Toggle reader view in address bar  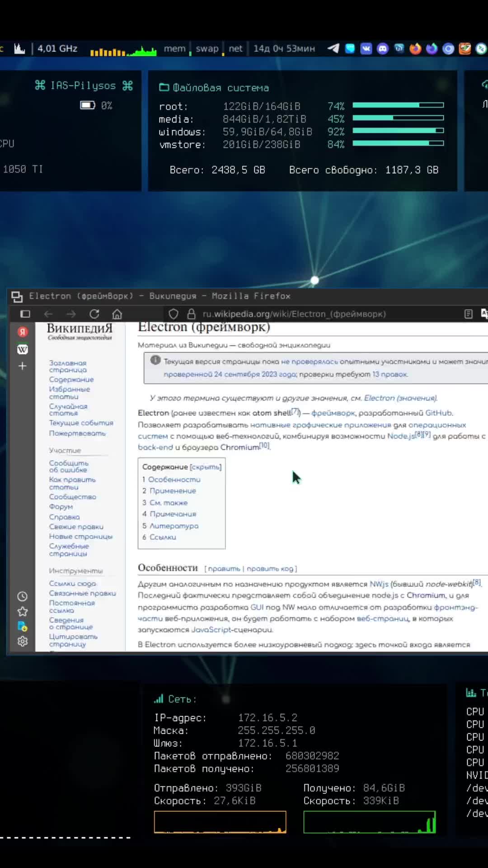(x=469, y=314)
